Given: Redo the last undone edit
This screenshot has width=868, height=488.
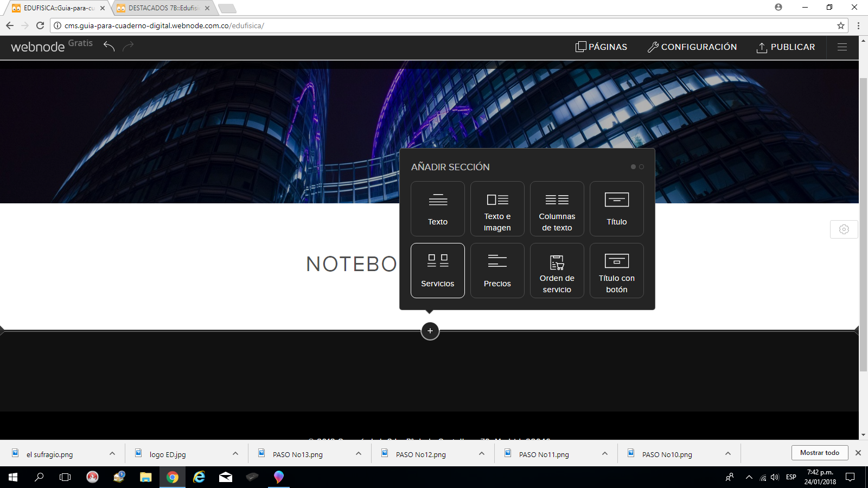Looking at the screenshot, I should [128, 47].
